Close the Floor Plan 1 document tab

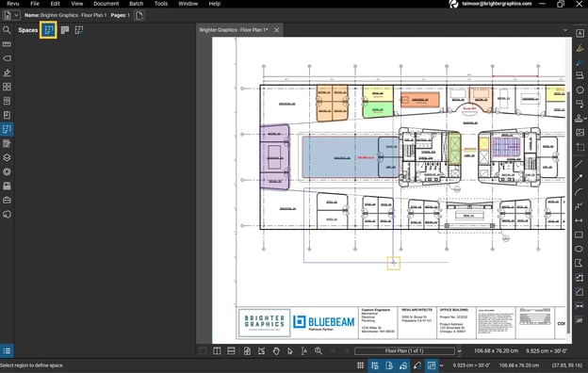(x=276, y=30)
